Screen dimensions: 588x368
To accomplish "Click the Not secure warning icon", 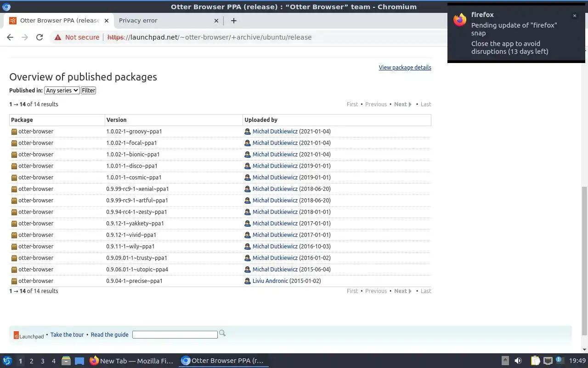I will tap(58, 37).
